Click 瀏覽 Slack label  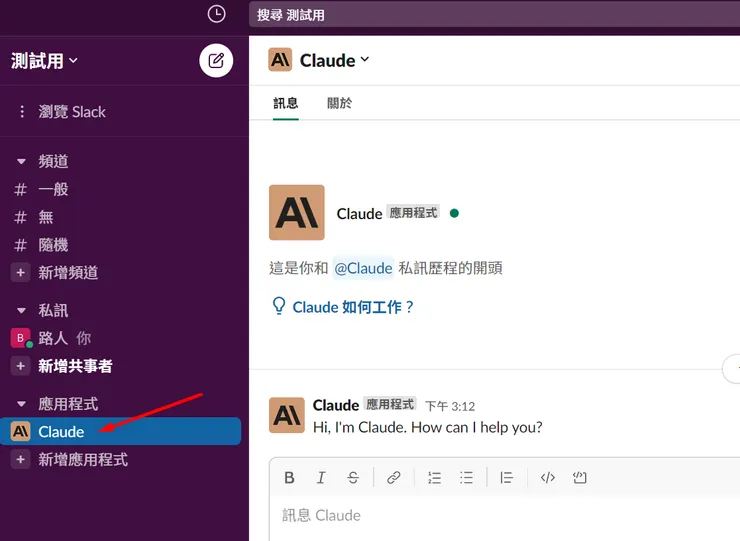point(72,112)
